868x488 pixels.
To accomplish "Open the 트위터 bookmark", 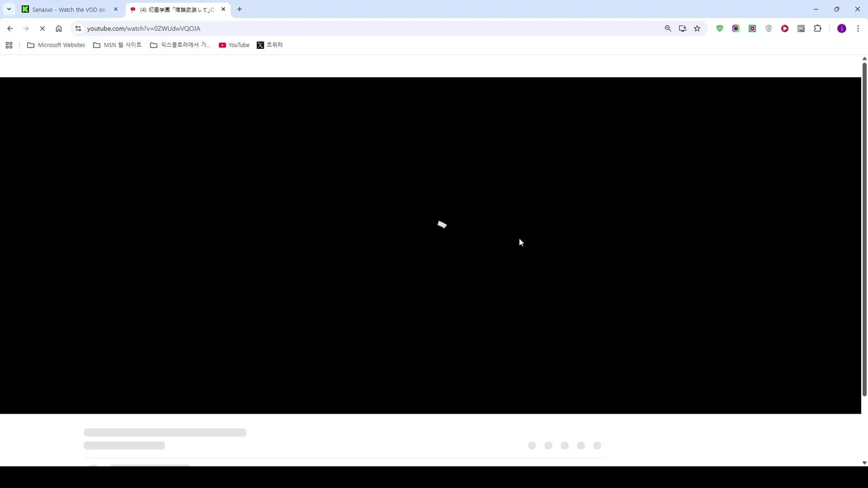I will tap(269, 45).
